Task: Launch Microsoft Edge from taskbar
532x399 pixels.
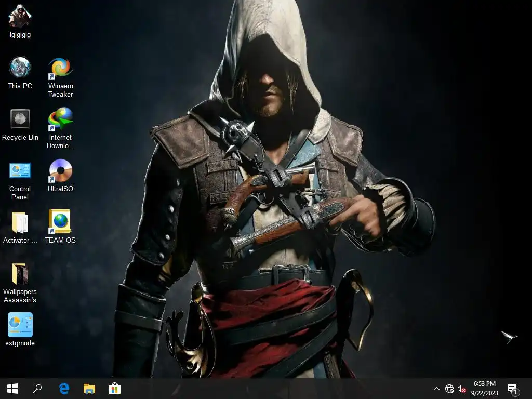Action: (x=64, y=389)
